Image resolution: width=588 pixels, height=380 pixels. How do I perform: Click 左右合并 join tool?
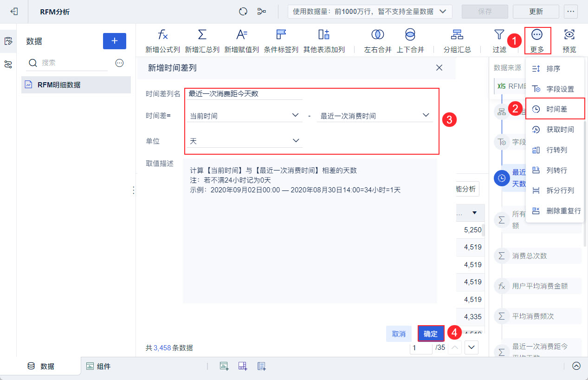pyautogui.click(x=378, y=41)
